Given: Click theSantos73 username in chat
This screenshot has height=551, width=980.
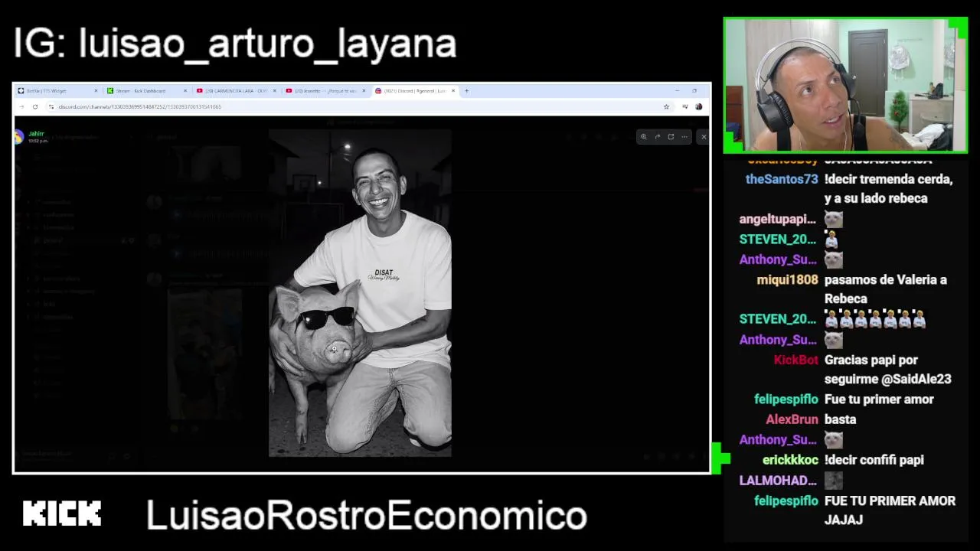Looking at the screenshot, I should tap(782, 179).
